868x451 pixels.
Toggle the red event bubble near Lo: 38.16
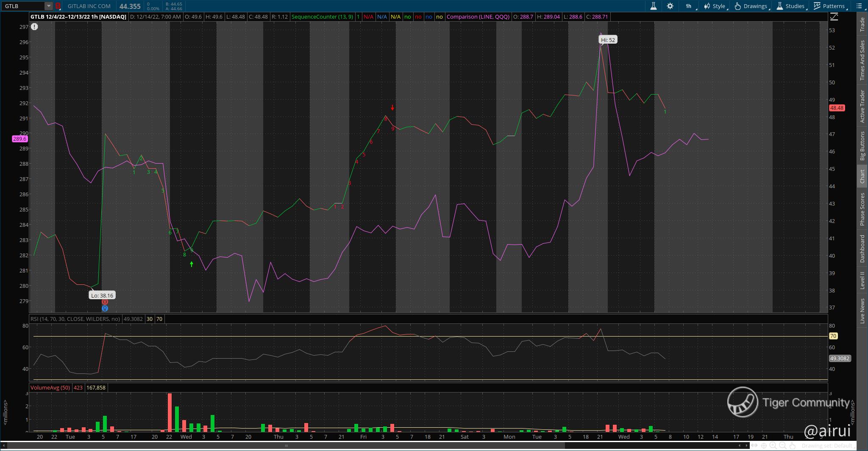(x=105, y=302)
